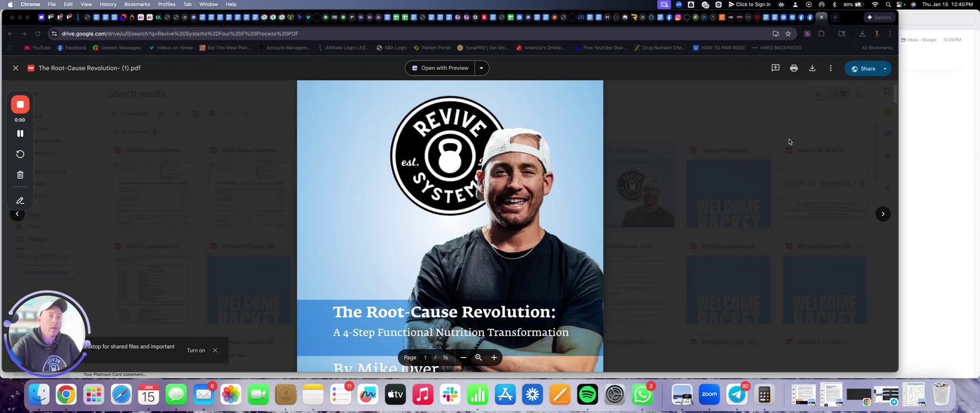Click the blue Share button
The height and width of the screenshot is (413, 980).
pyautogui.click(x=862, y=69)
